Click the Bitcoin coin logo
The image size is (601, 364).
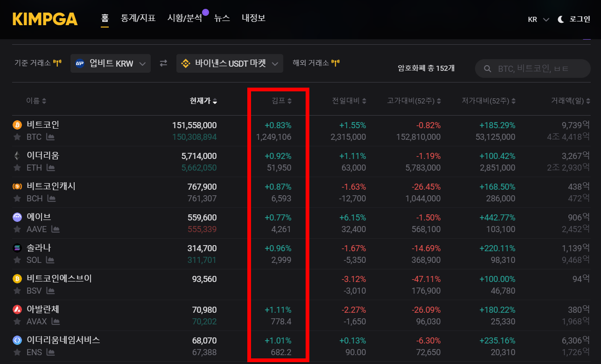pos(17,125)
